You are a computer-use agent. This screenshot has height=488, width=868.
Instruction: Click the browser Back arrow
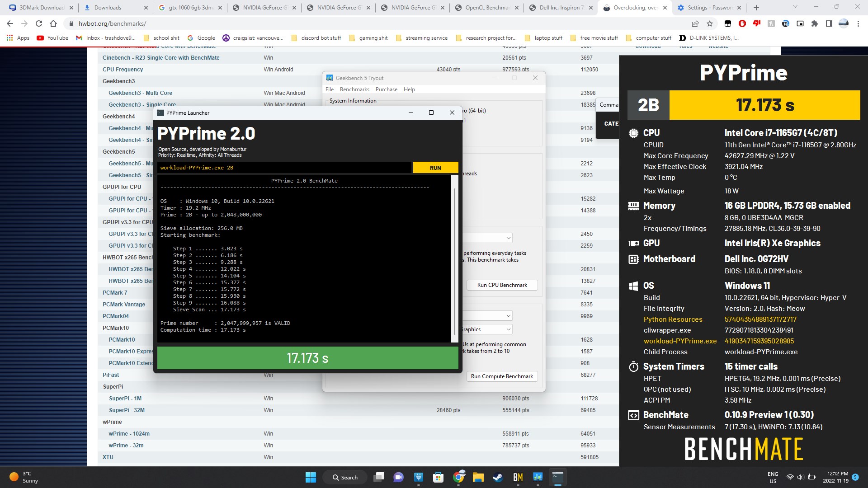pyautogui.click(x=10, y=23)
